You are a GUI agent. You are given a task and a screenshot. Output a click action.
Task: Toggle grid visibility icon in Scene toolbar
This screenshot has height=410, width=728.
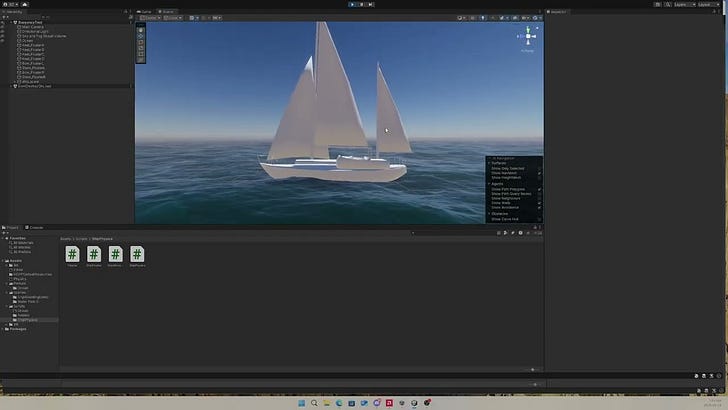point(193,18)
